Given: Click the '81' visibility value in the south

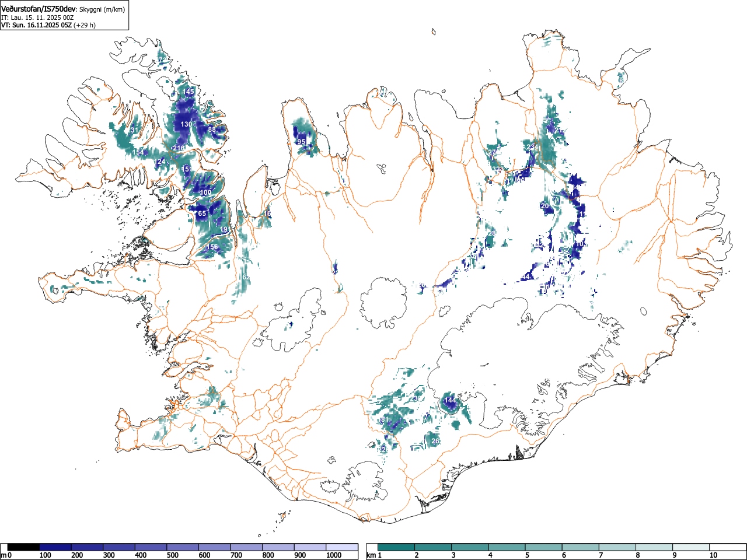Looking at the screenshot, I should coord(384,420).
